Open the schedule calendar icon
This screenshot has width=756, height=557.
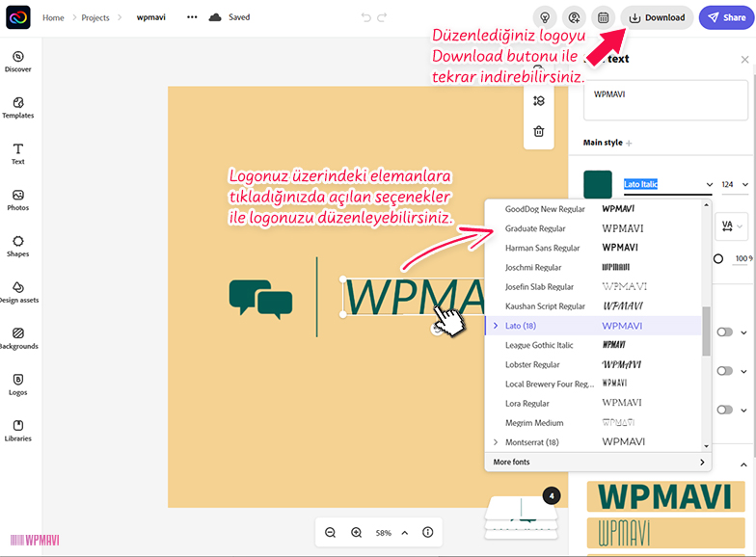click(x=604, y=17)
